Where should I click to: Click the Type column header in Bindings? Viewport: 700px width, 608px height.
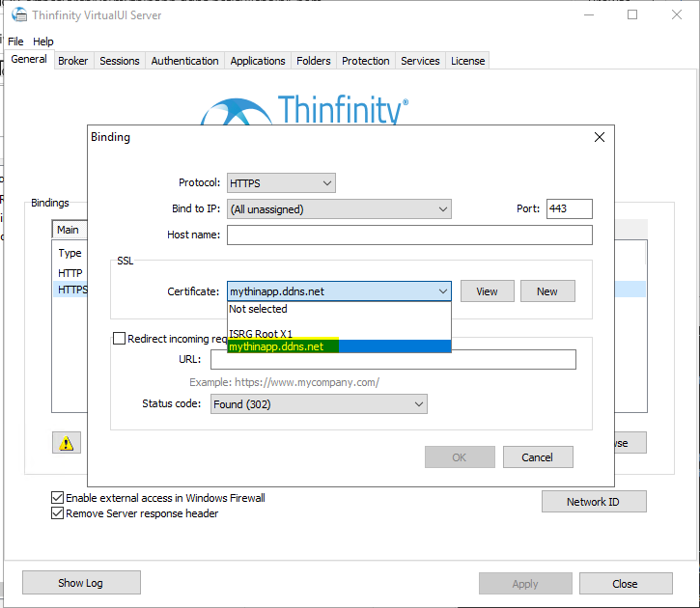click(x=70, y=253)
